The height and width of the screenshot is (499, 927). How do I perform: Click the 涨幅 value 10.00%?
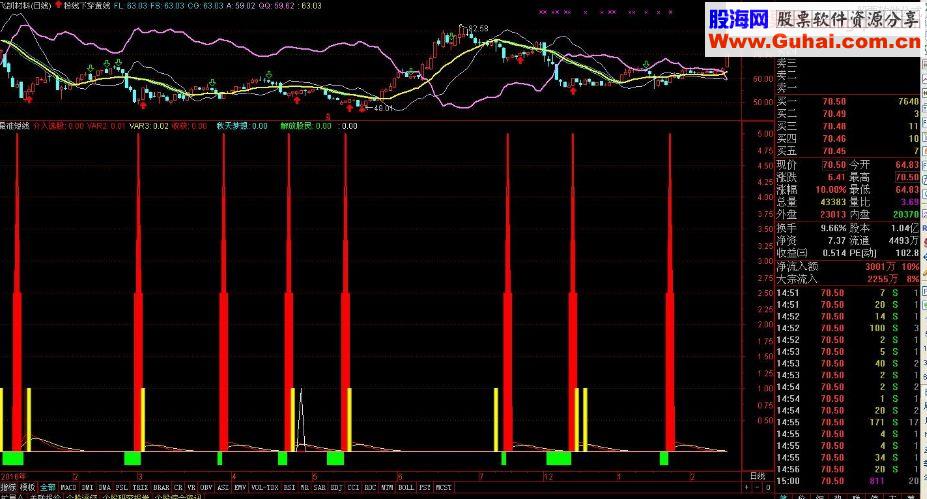tap(831, 190)
